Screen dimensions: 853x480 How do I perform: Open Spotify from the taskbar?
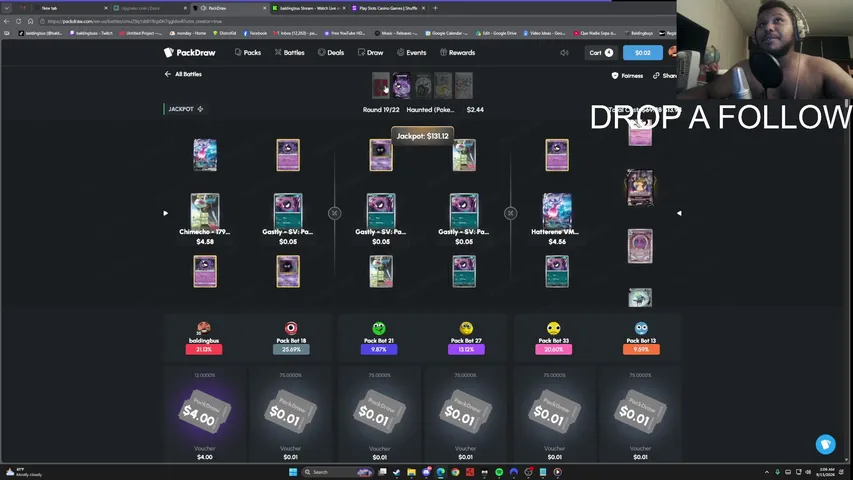(x=499, y=472)
